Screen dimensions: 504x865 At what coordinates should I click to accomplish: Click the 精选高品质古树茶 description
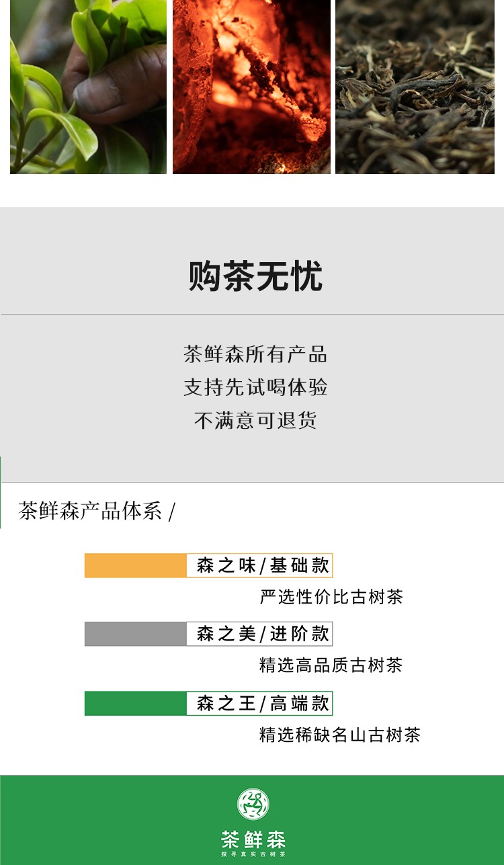click(x=331, y=665)
